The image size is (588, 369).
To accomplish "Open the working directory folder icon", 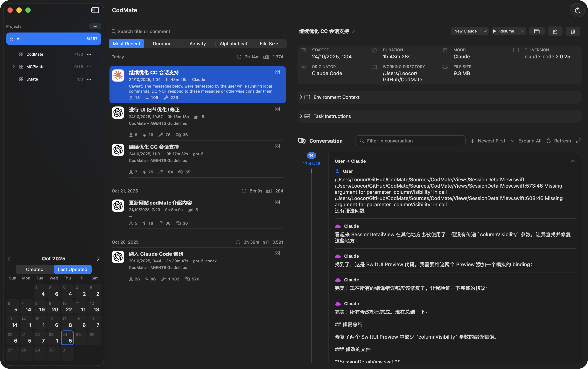I will [537, 31].
